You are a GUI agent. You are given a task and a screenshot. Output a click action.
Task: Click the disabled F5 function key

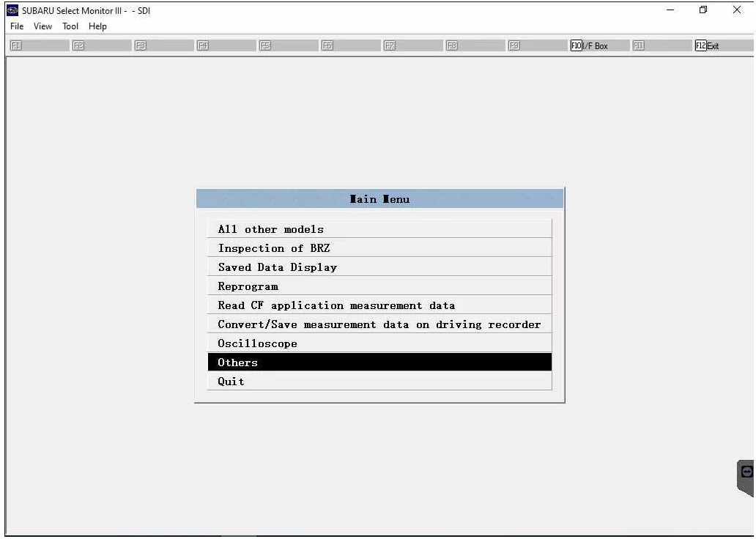click(x=289, y=46)
